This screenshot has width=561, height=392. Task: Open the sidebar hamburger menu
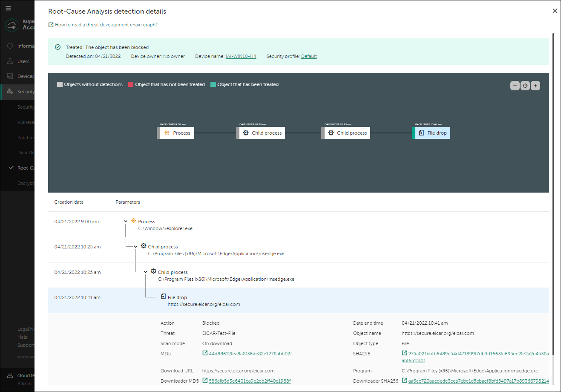coord(8,8)
